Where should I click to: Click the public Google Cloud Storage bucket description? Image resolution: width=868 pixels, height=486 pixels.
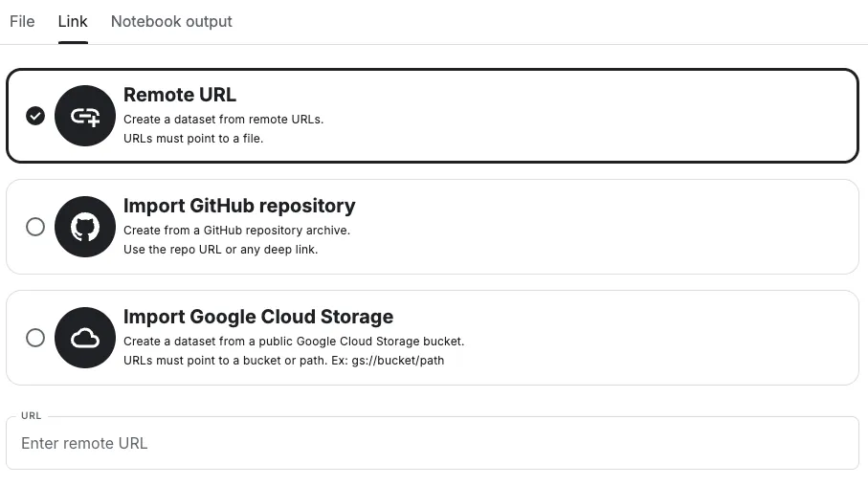click(294, 342)
